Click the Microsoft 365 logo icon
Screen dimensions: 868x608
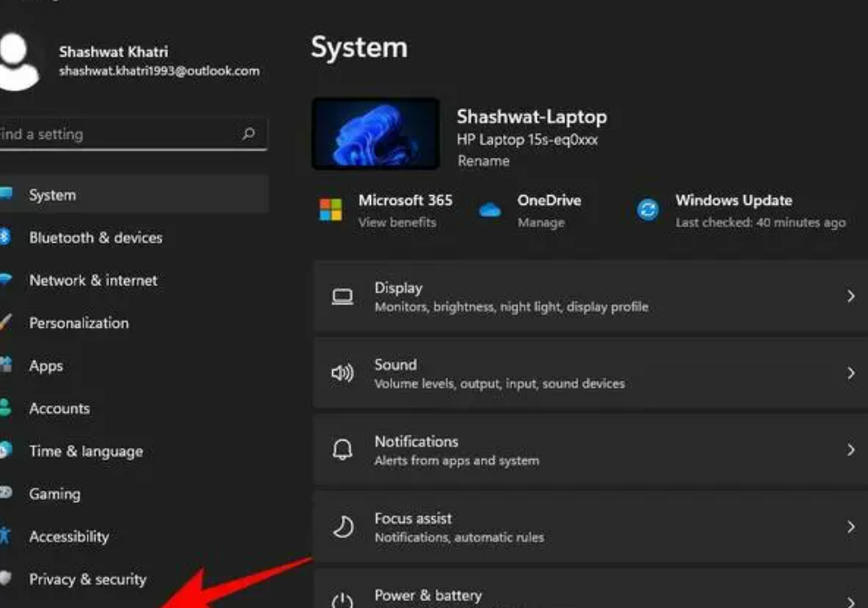coord(330,209)
